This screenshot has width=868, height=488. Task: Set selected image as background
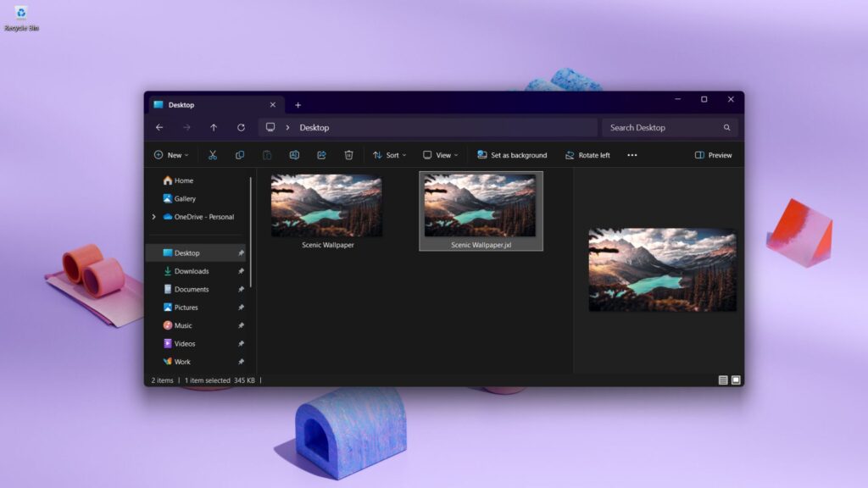tap(512, 155)
